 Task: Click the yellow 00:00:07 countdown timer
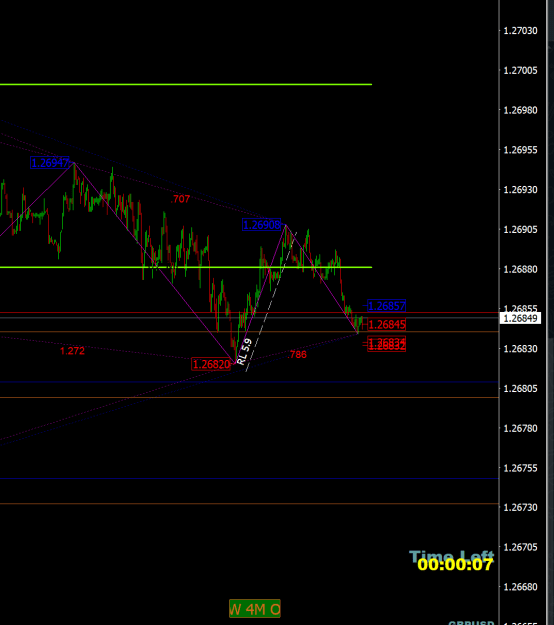(455, 565)
